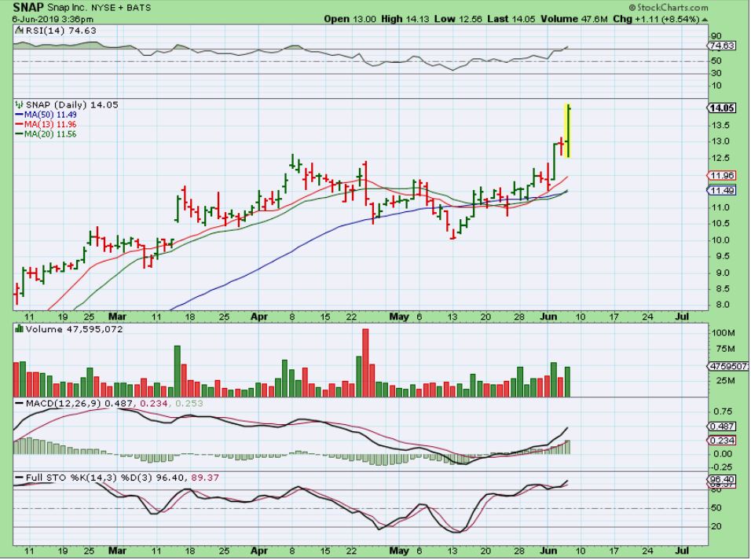Click the blue 11.49 moving average axis tag
The image size is (751, 560).
[722, 191]
